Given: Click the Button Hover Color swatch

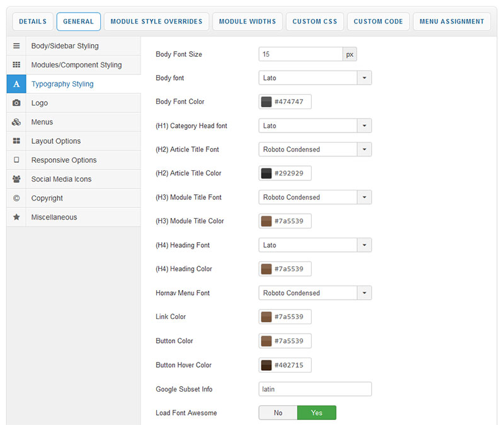Looking at the screenshot, I should [x=266, y=365].
